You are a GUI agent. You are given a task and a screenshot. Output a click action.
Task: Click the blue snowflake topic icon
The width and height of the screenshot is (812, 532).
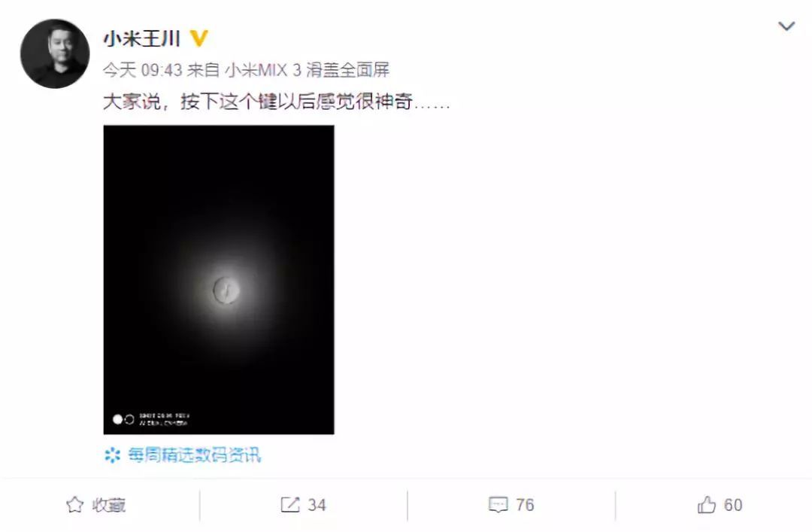112,455
